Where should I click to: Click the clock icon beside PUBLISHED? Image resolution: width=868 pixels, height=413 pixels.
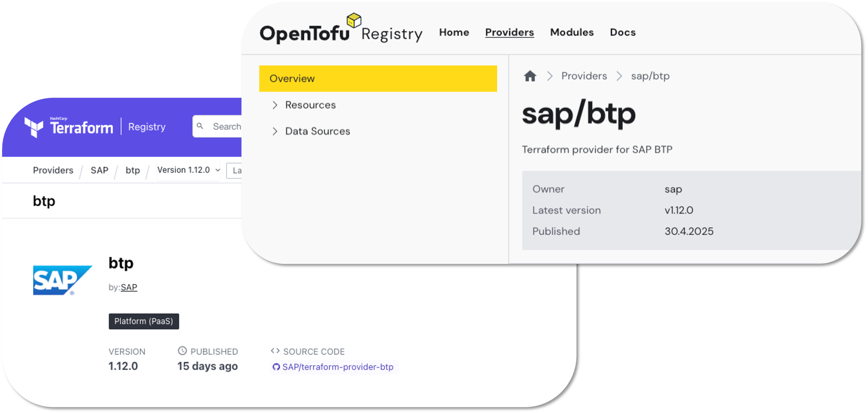182,351
